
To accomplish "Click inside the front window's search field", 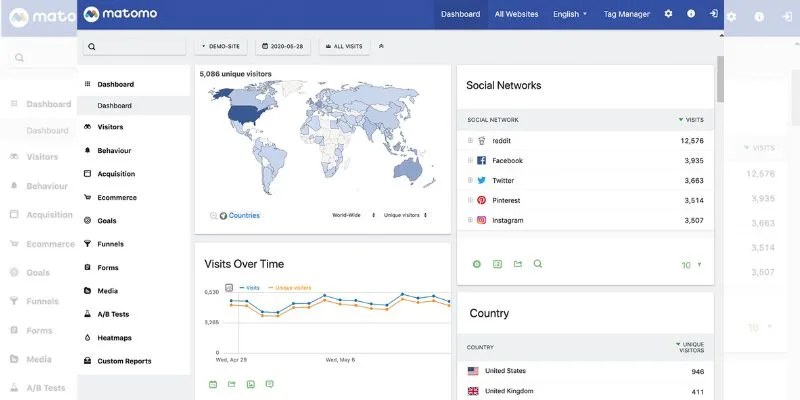I will click(x=134, y=46).
